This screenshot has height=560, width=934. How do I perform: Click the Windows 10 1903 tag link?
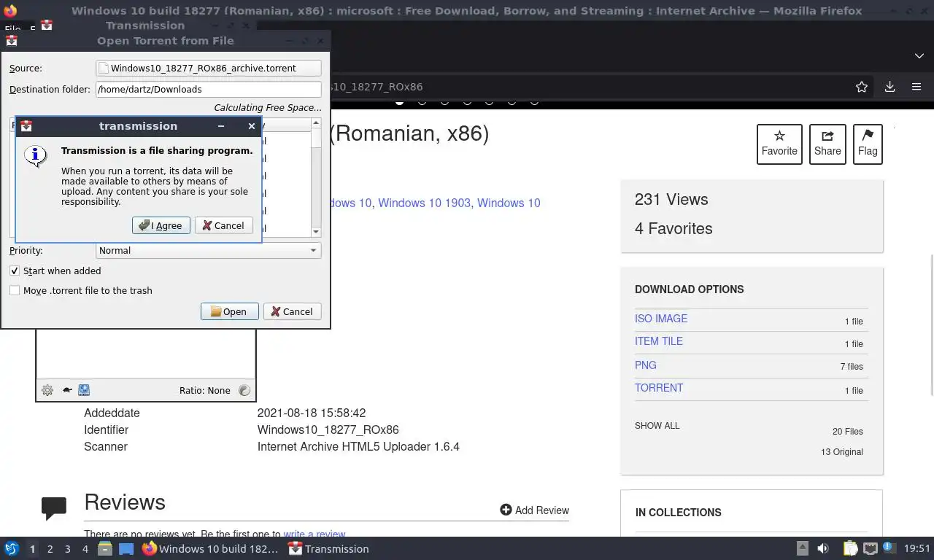point(424,203)
